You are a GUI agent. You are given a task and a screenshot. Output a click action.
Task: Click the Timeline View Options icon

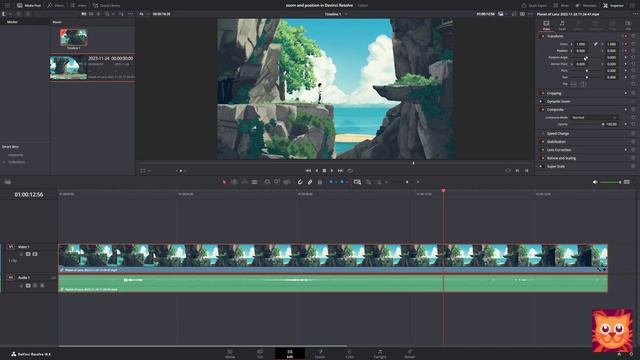pyautogui.click(x=8, y=182)
